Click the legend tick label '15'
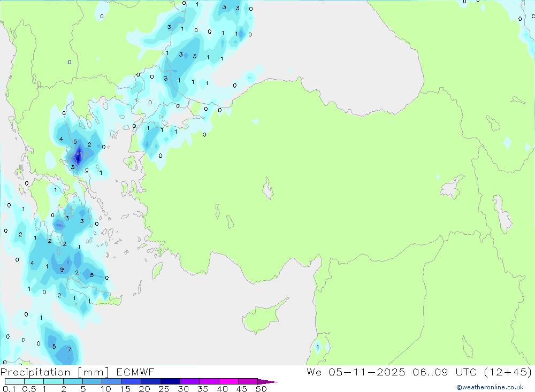The width and height of the screenshot is (535, 392). (125, 389)
